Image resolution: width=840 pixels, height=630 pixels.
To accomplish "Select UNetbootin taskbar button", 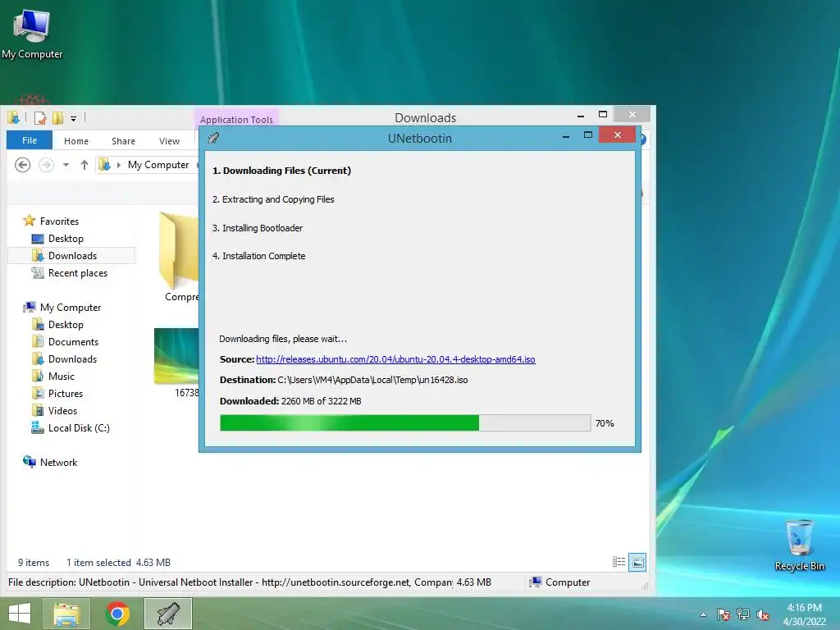I will coord(168,614).
